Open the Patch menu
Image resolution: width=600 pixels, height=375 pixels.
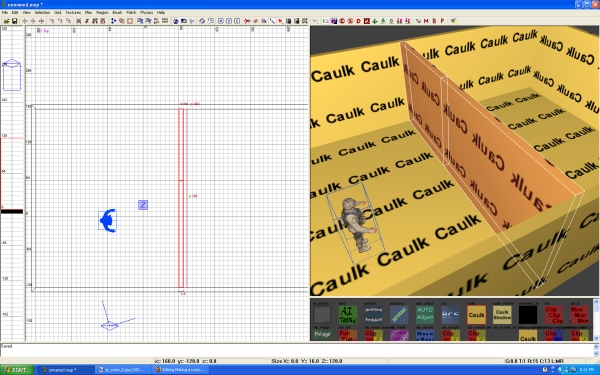131,13
